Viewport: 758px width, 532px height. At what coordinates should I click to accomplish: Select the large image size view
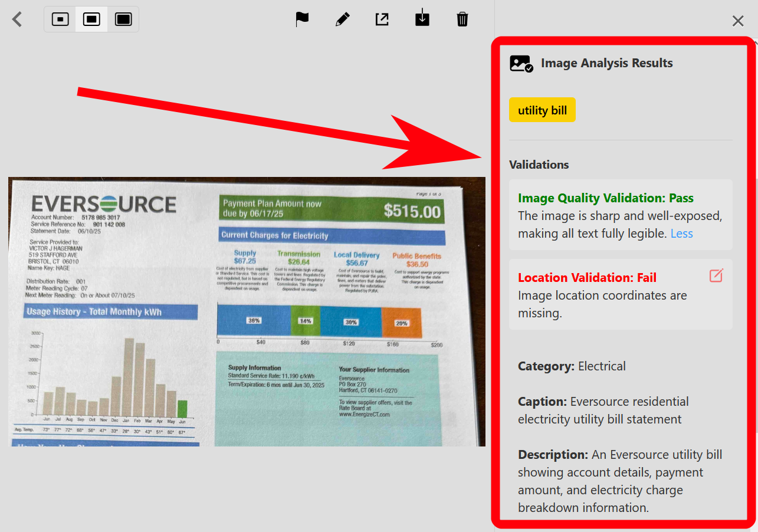123,19
